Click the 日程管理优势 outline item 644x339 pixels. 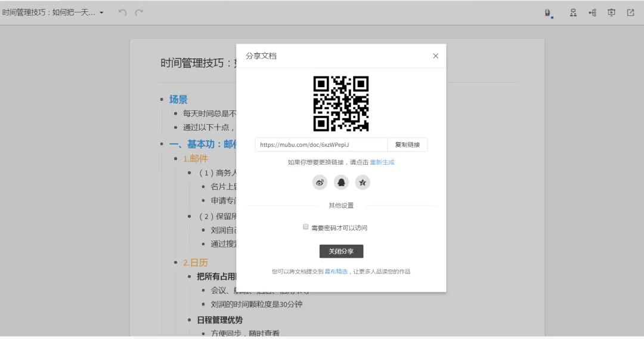pyautogui.click(x=219, y=320)
